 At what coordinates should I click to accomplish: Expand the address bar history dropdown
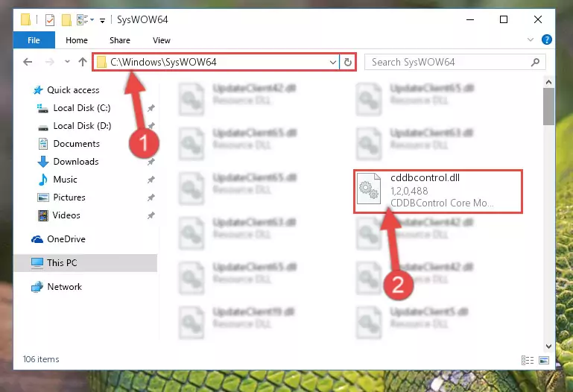332,62
